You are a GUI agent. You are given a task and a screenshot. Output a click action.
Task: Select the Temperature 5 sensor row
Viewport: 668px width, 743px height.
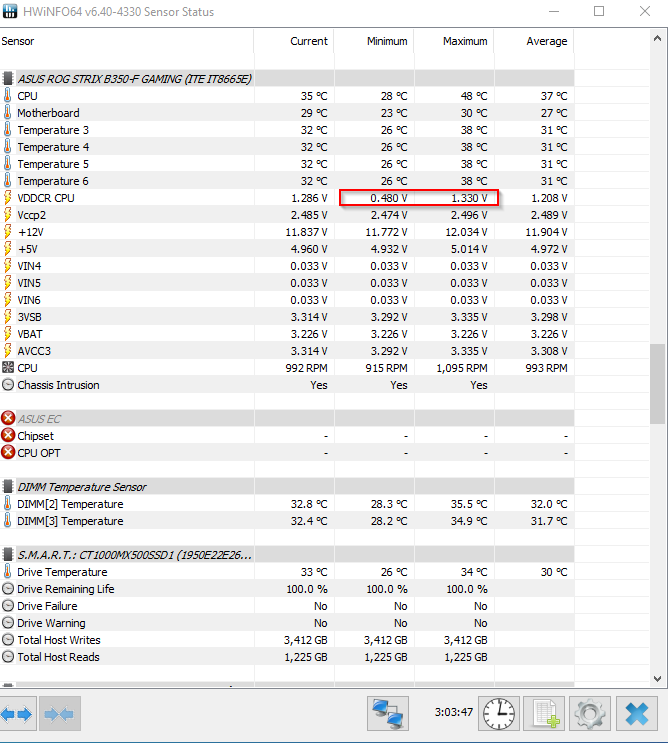click(287, 164)
